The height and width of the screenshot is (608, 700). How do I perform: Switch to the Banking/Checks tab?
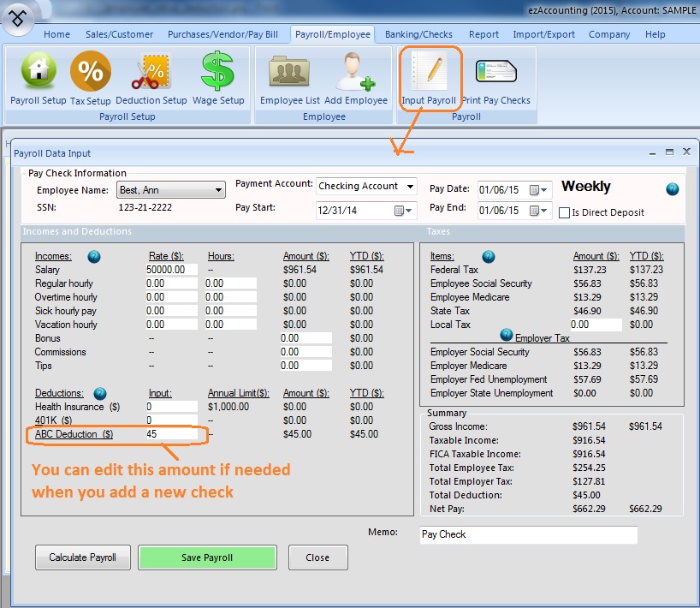[x=418, y=35]
